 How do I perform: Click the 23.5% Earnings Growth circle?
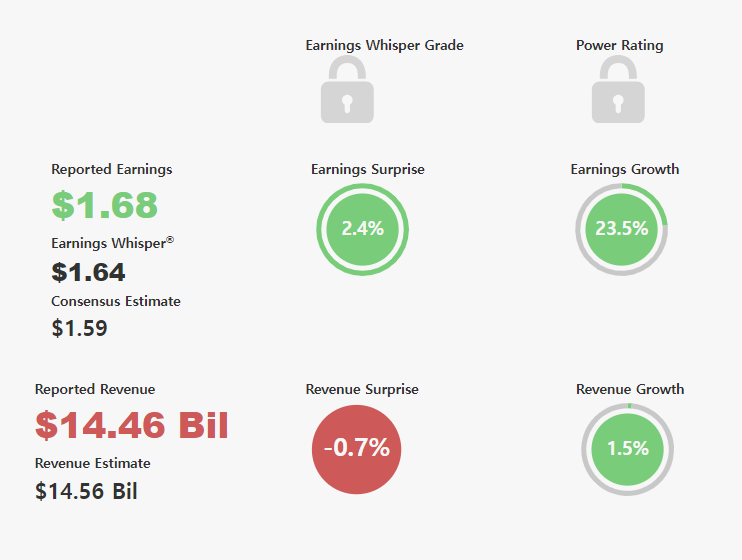click(x=621, y=230)
